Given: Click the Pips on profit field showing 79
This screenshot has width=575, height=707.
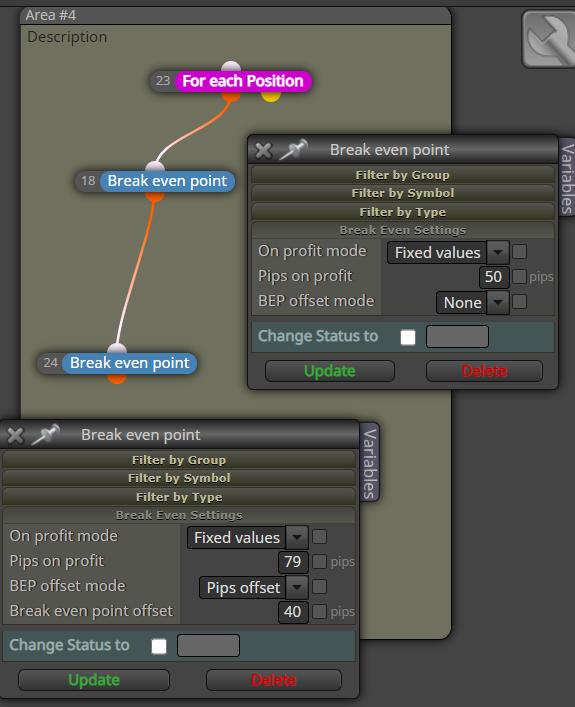Looking at the screenshot, I should pos(293,562).
